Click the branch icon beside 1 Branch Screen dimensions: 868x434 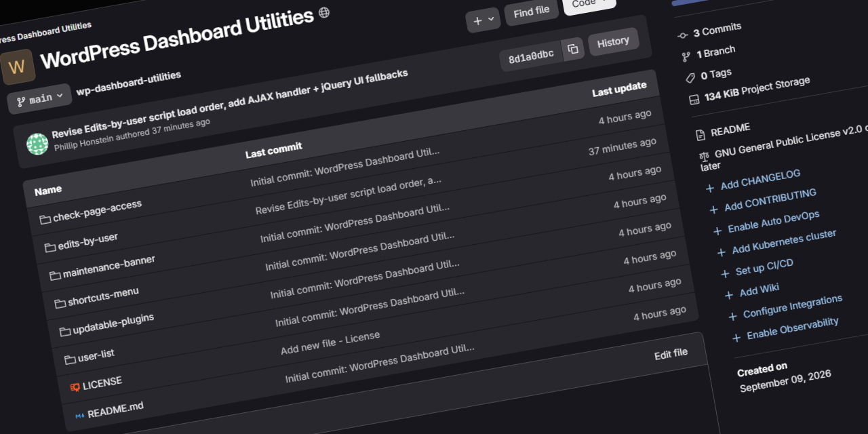pyautogui.click(x=686, y=58)
